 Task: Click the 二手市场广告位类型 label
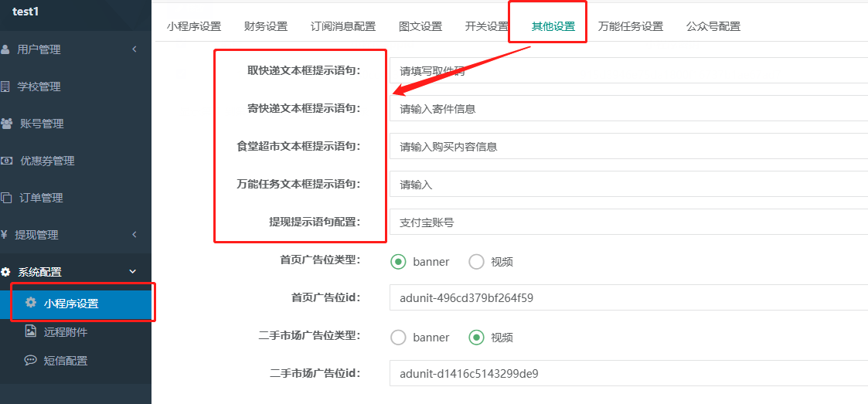pyautogui.click(x=309, y=335)
